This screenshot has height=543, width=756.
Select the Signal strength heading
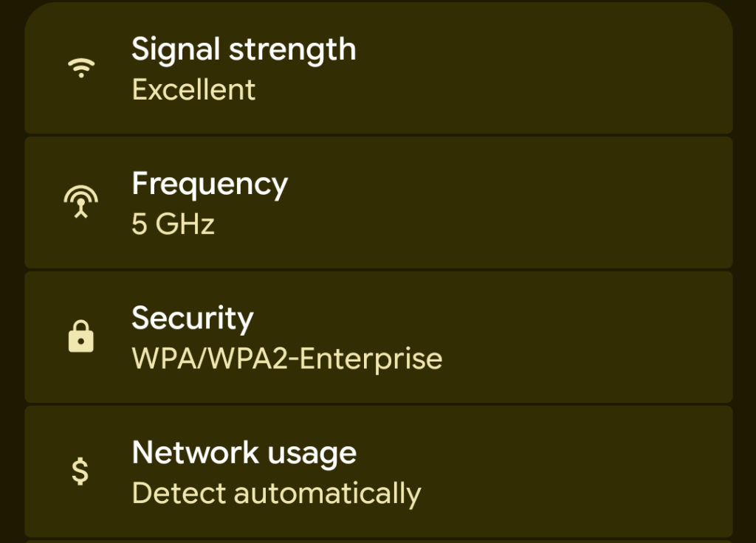point(244,49)
